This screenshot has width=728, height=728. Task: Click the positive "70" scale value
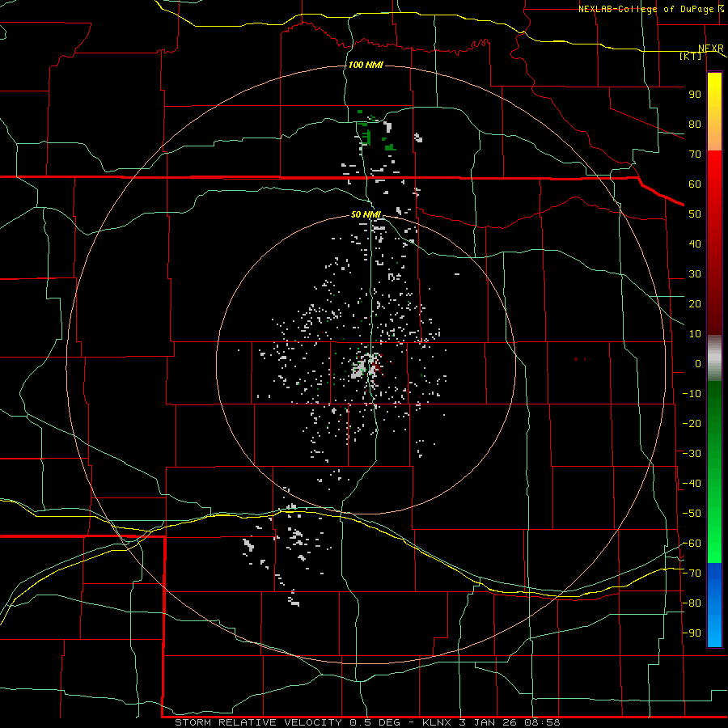(695, 154)
